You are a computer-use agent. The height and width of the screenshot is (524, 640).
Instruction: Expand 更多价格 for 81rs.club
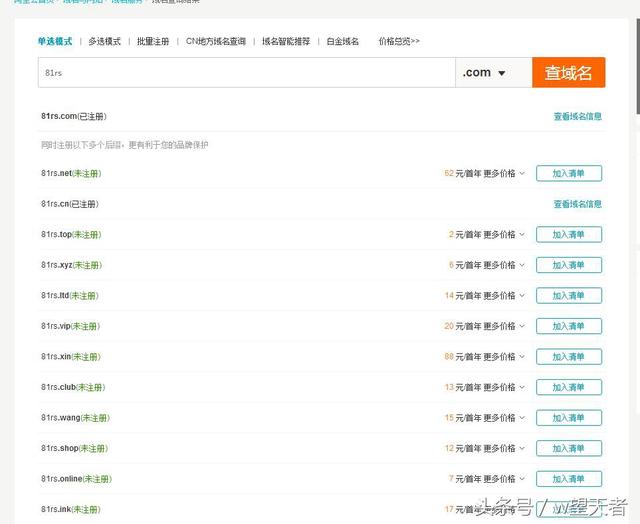coord(504,387)
